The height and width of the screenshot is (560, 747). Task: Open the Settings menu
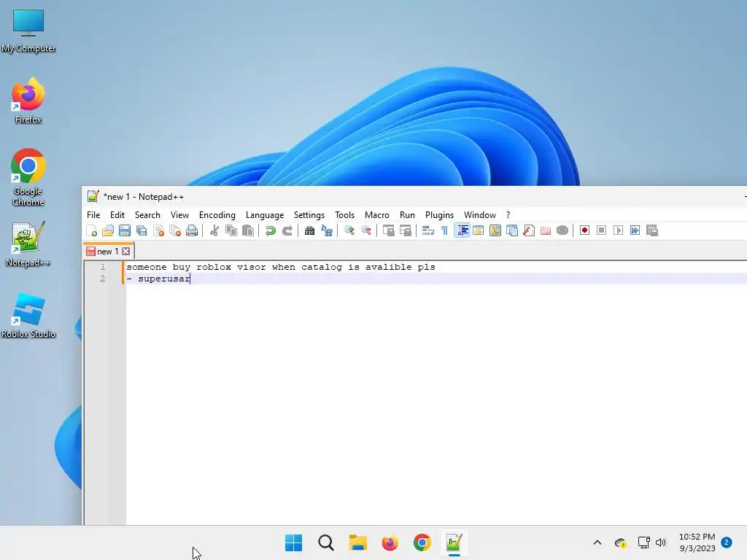[309, 215]
